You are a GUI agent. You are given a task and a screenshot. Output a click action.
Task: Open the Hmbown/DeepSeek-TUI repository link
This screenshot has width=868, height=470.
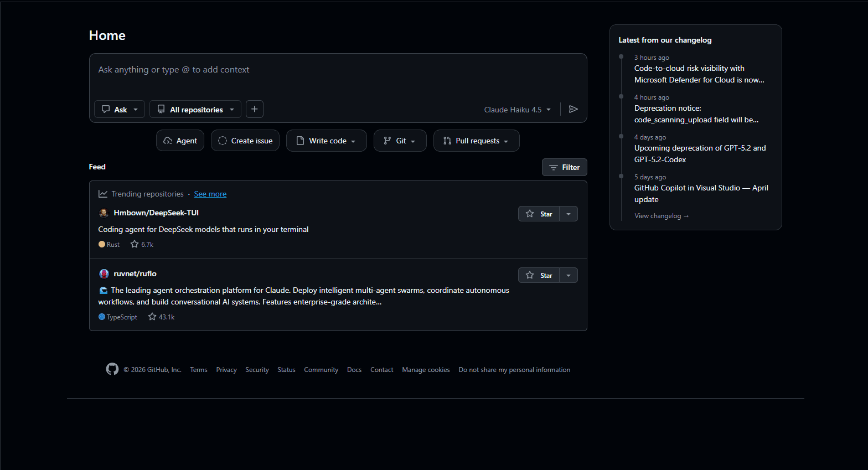tap(156, 213)
